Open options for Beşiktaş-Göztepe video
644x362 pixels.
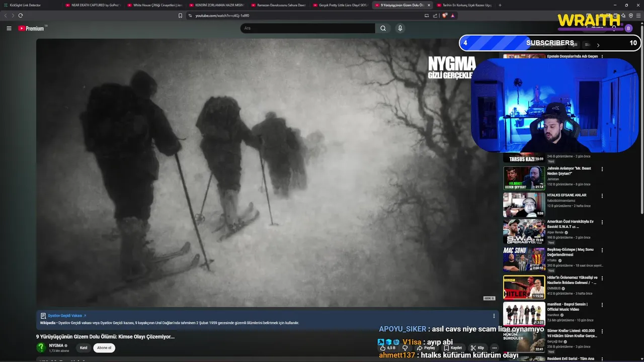pos(602,250)
